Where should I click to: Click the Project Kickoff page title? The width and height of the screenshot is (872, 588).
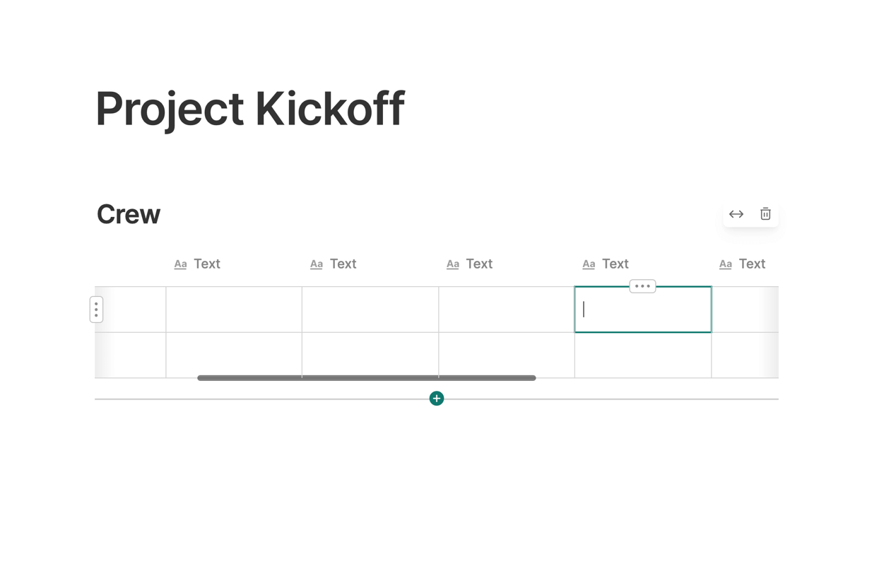(250, 109)
